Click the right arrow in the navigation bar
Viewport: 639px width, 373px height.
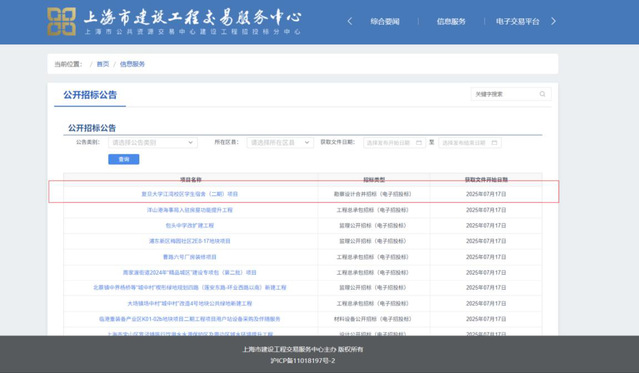553,21
